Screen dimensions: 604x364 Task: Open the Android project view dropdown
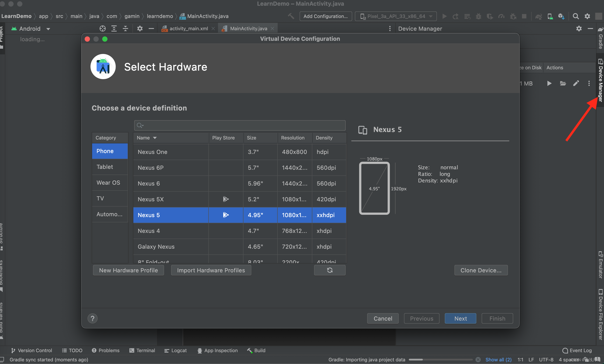(x=31, y=29)
